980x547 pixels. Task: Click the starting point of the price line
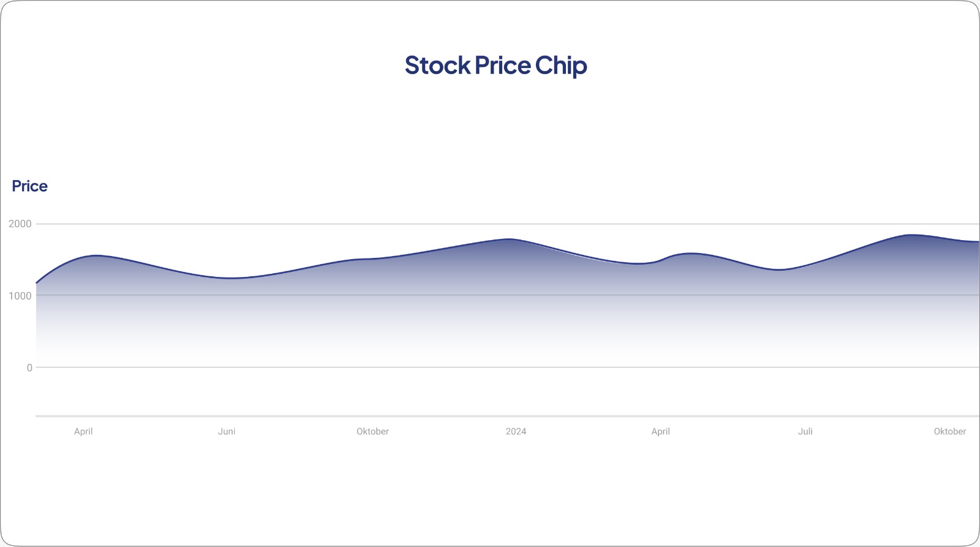37,283
